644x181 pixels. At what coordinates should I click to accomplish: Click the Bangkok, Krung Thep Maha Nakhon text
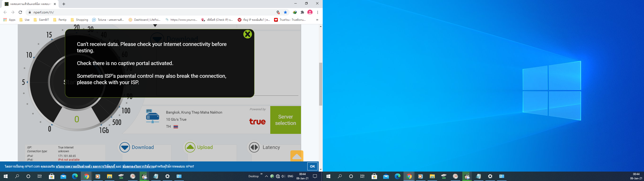pyautogui.click(x=194, y=112)
